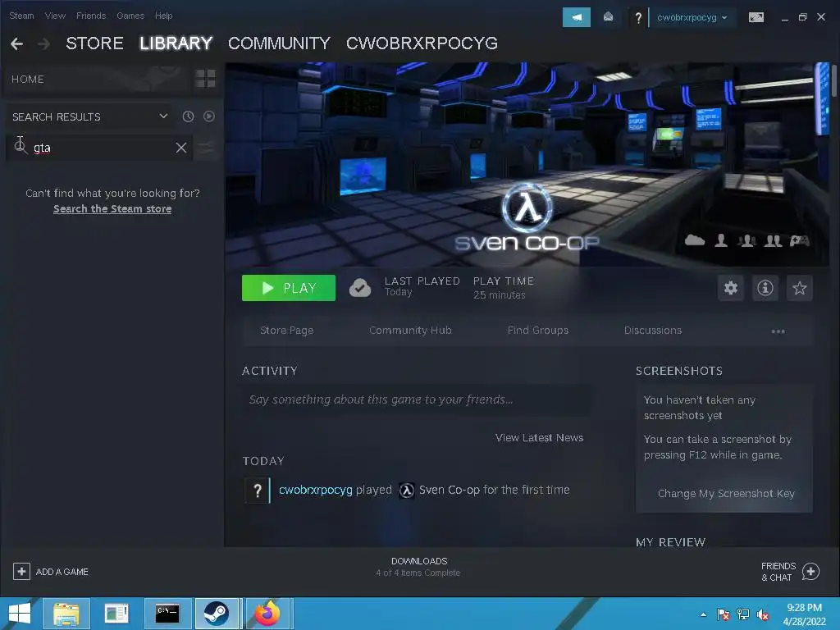The image size is (840, 630).
Task: Open the announcements megaphone icon
Action: click(577, 17)
